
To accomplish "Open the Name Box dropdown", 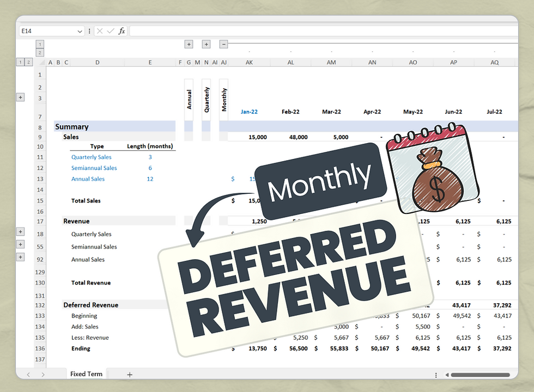I will pyautogui.click(x=80, y=31).
